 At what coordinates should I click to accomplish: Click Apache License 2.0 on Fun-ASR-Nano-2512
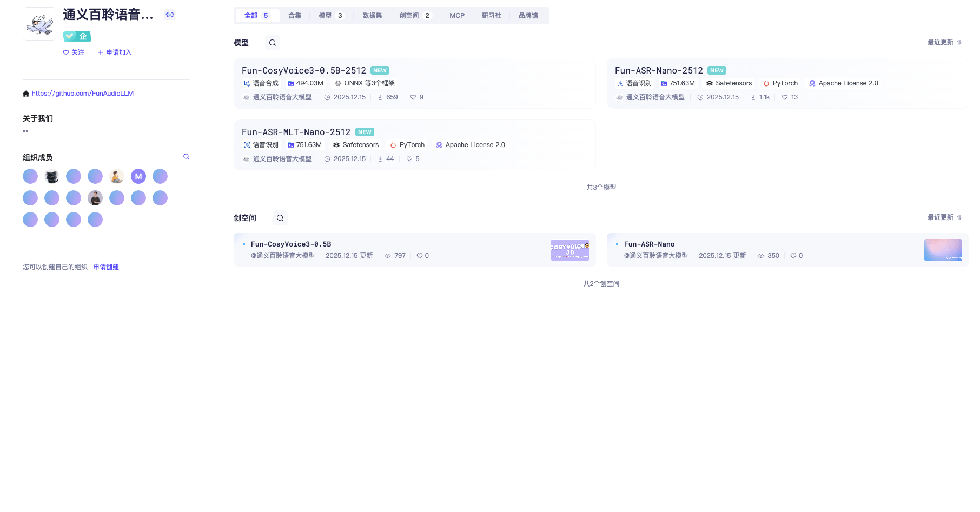pyautogui.click(x=843, y=83)
